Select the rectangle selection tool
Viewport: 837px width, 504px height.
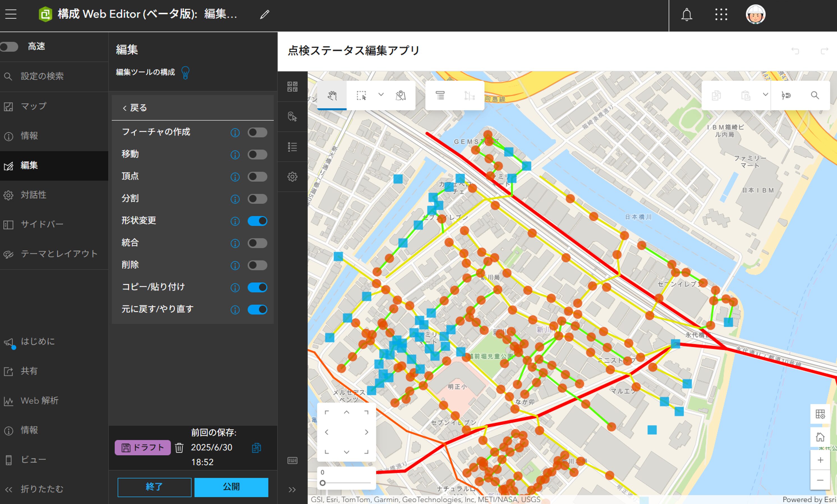click(361, 95)
